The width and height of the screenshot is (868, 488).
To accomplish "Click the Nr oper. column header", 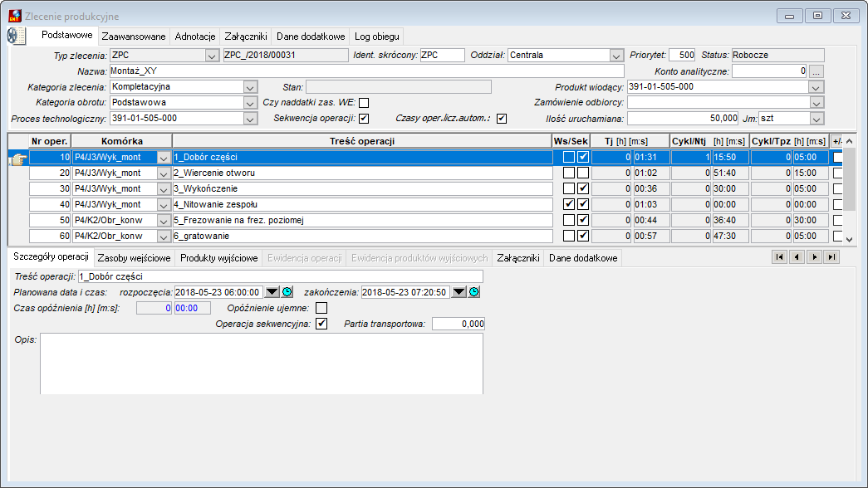I will point(50,141).
